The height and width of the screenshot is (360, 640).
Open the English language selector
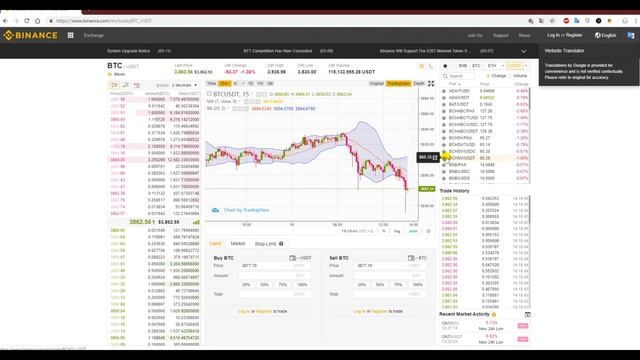605,36
